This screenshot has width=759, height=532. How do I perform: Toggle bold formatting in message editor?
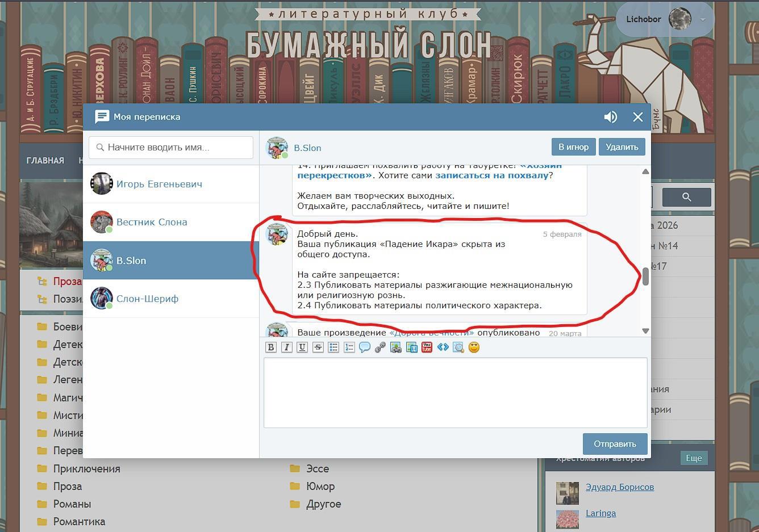271,347
